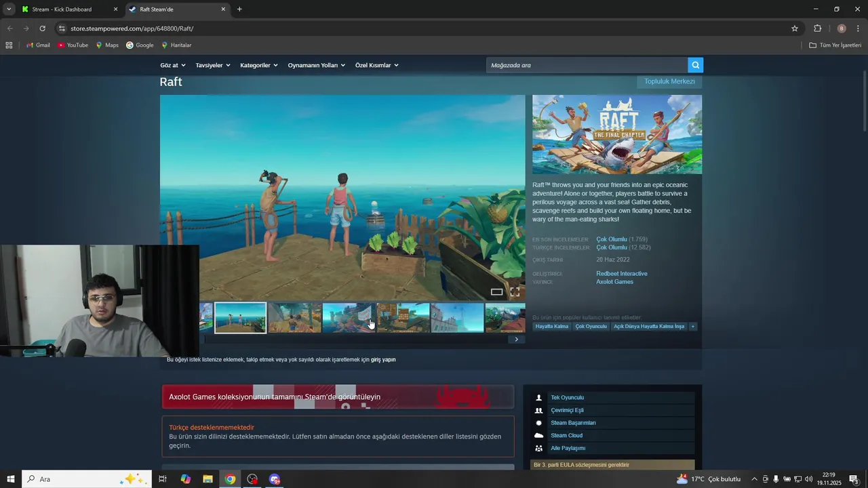
Task: Open the Maps bookmark
Action: (107, 45)
